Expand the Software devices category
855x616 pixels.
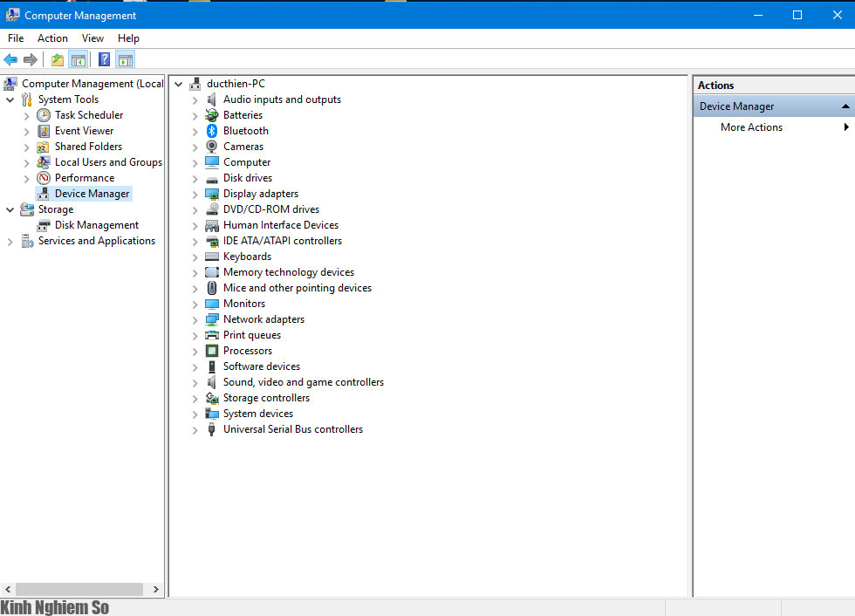[x=195, y=367]
